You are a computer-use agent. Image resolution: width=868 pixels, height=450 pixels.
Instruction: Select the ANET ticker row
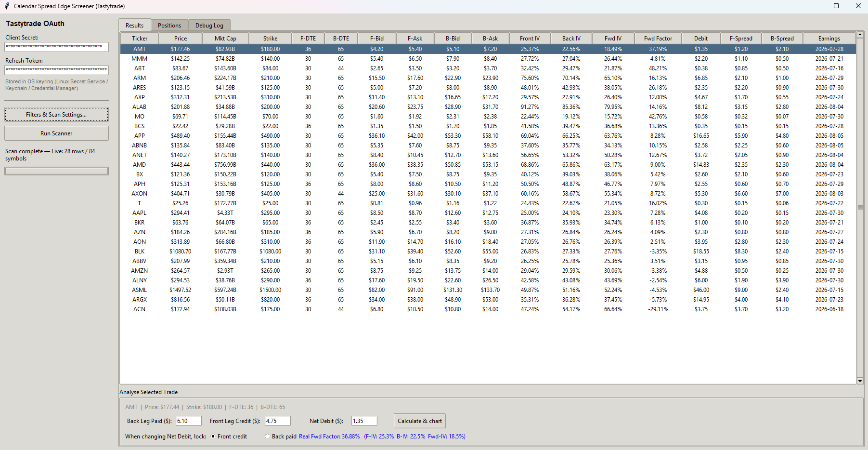pyautogui.click(x=488, y=155)
